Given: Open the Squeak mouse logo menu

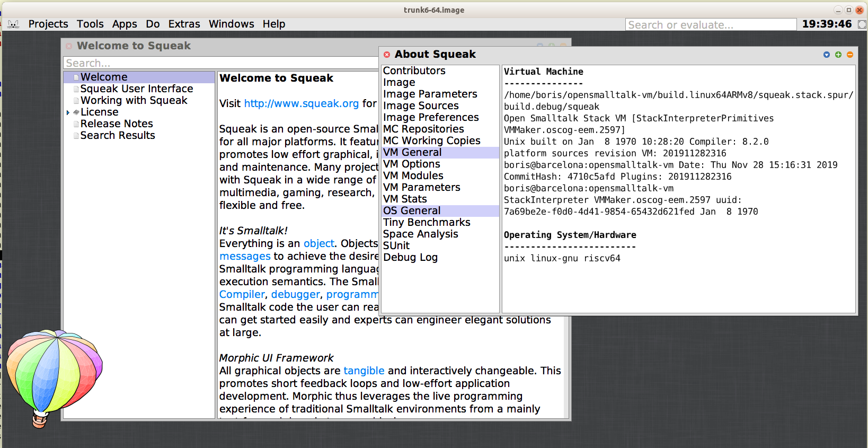Looking at the screenshot, I should [x=14, y=24].
